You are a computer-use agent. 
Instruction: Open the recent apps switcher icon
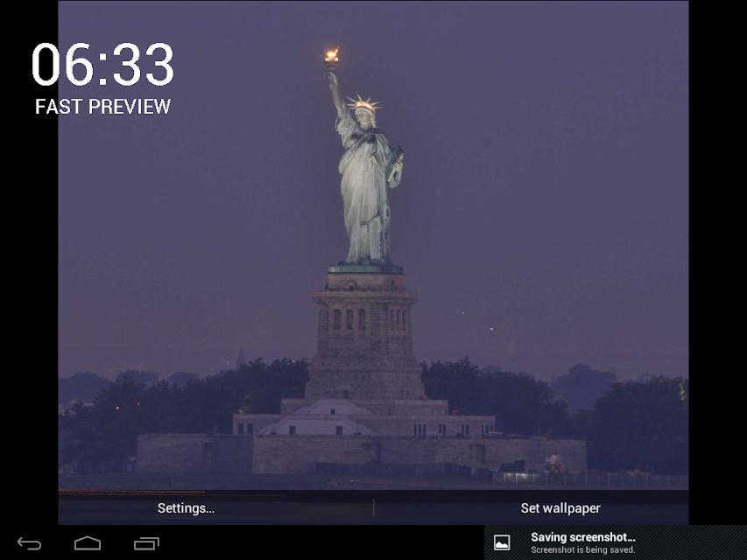tap(146, 543)
